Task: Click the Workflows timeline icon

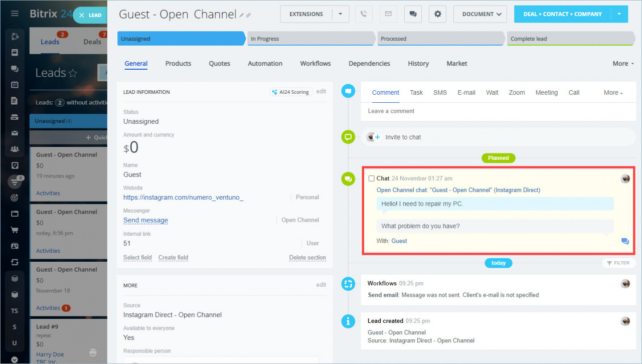Action: click(348, 284)
